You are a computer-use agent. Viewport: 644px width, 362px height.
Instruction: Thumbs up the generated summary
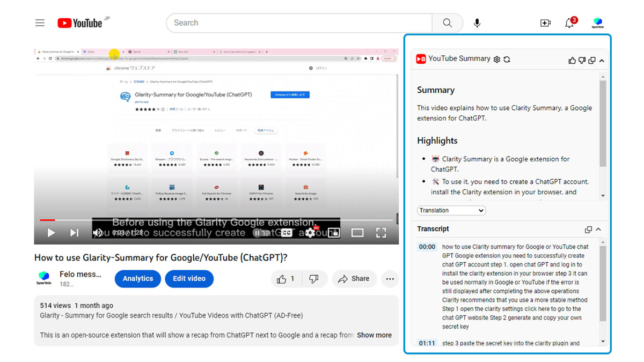(572, 61)
